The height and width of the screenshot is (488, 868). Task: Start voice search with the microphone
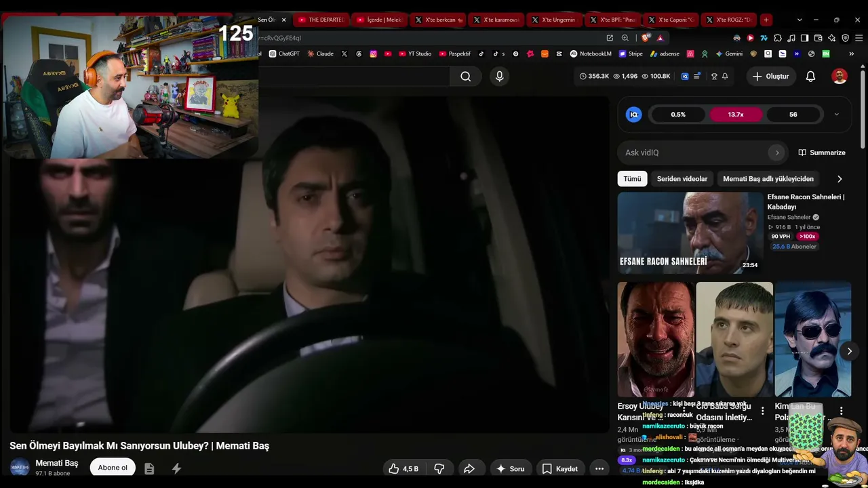[500, 77]
